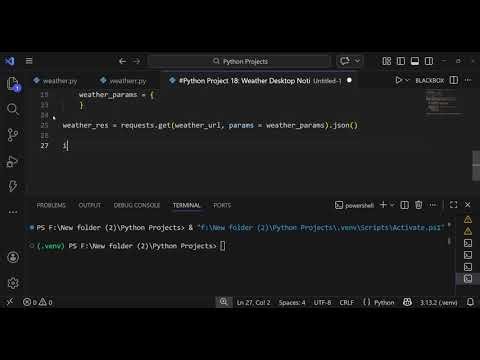This screenshot has height=360, width=480.
Task: Open editor More Actions ellipsis
Action: (x=468, y=80)
